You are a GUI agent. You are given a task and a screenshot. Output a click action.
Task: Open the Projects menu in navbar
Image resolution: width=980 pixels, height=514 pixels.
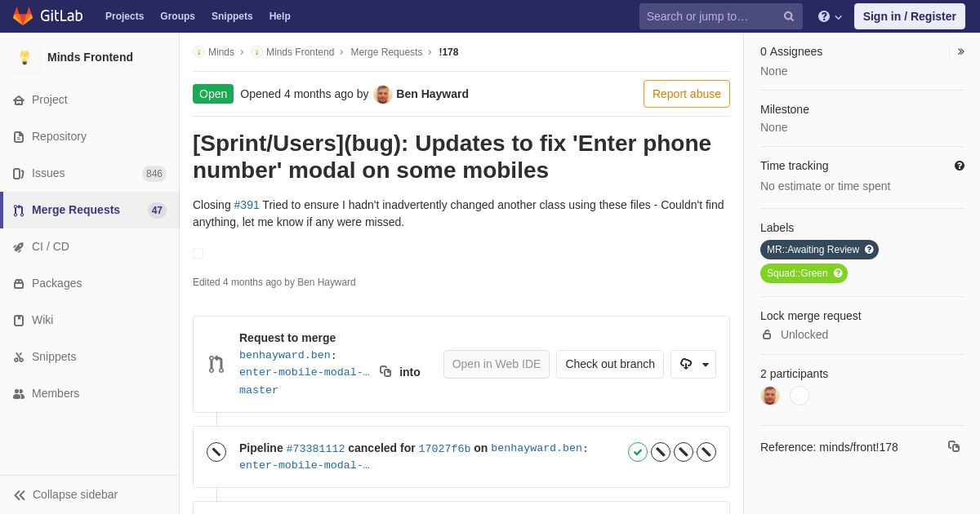[124, 16]
